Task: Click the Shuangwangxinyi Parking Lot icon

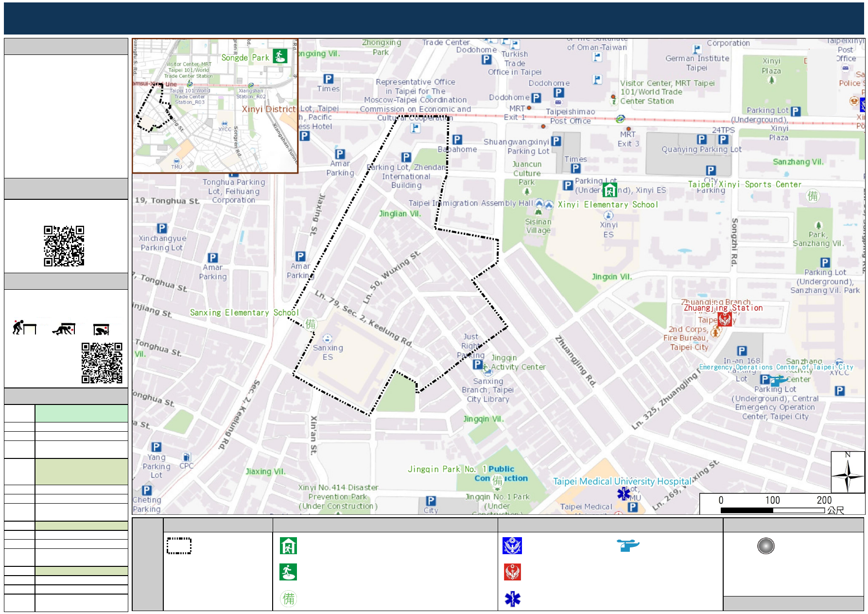Action: tap(556, 141)
